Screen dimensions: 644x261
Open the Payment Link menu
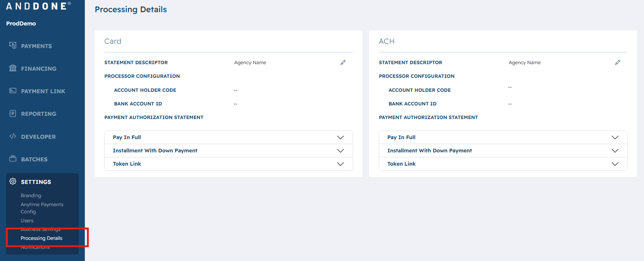tap(43, 91)
